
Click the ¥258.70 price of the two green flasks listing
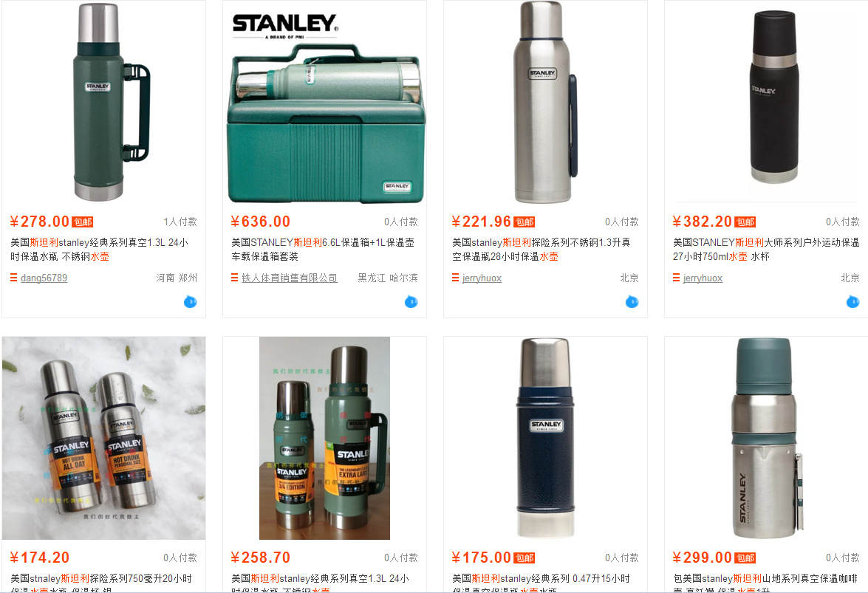point(261,558)
